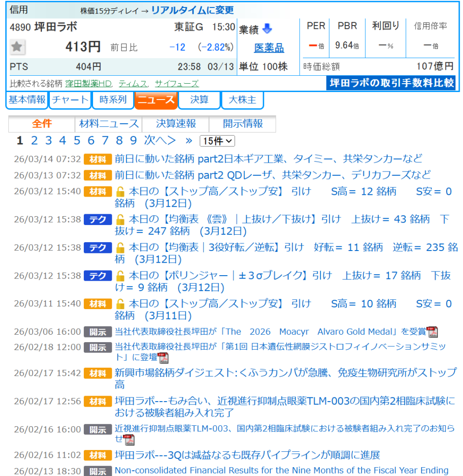Image resolution: width=463 pixels, height=476 pixels.
Task: Select the 開示情報 filter tab
Action: pos(242,124)
